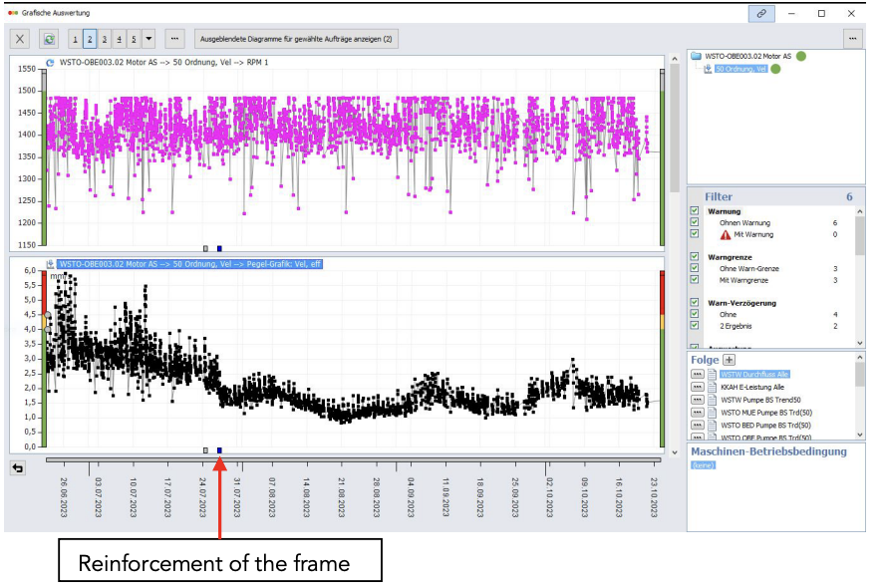This screenshot has width=883, height=588.
Task: Click the reload icon beside RPM 1 title
Action: (50, 63)
